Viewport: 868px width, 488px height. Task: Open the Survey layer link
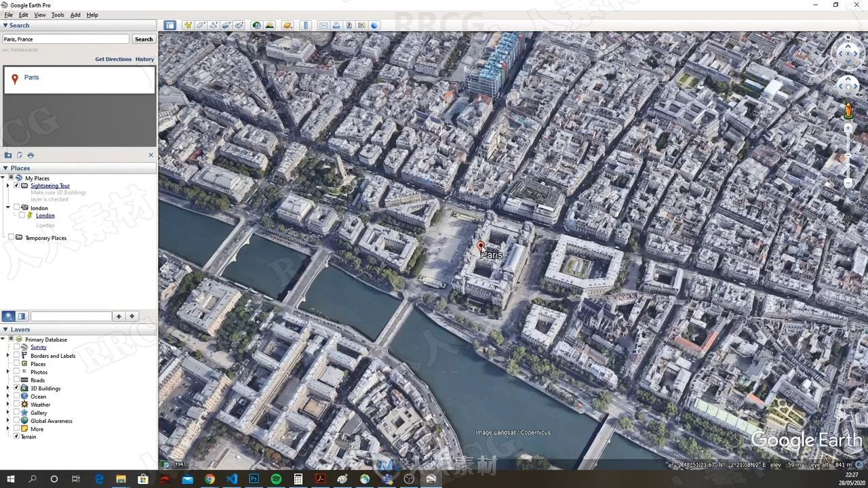[39, 347]
